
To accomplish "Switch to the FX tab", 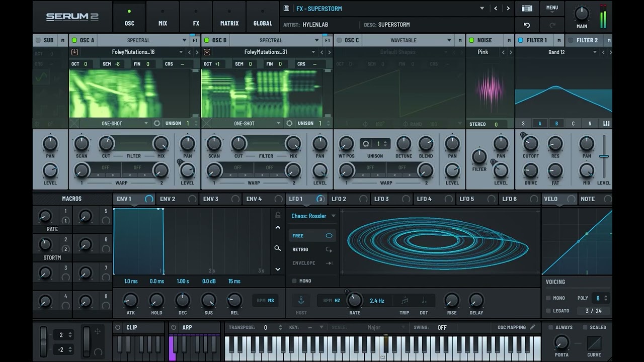I will tap(196, 18).
